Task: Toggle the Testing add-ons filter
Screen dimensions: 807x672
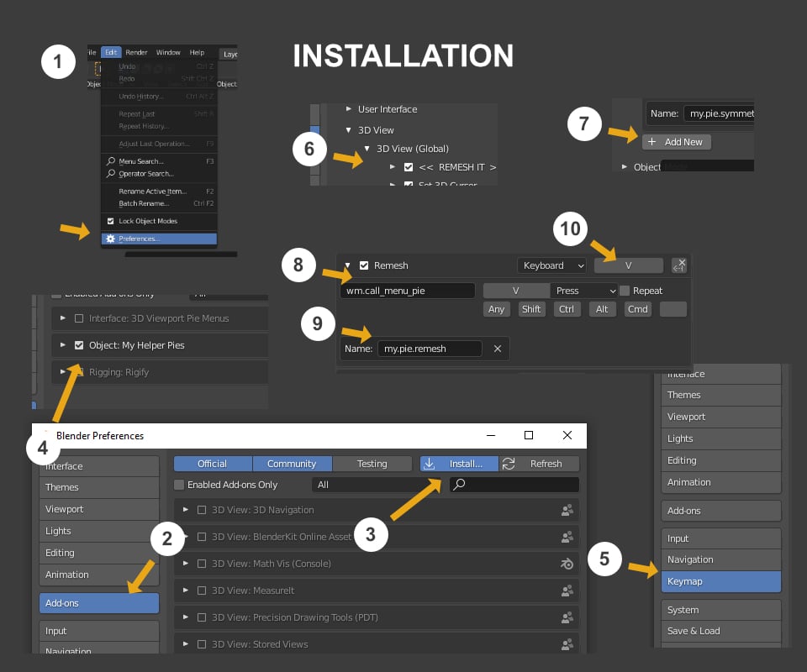Action: [372, 464]
